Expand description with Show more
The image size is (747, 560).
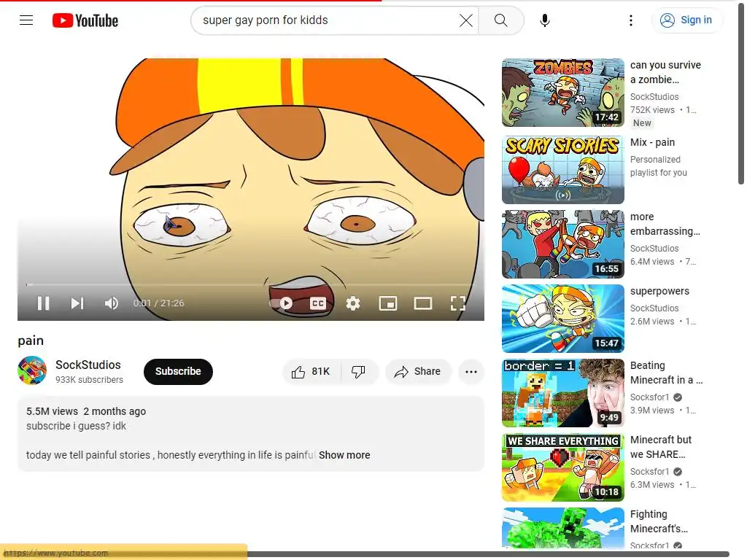[344, 455]
